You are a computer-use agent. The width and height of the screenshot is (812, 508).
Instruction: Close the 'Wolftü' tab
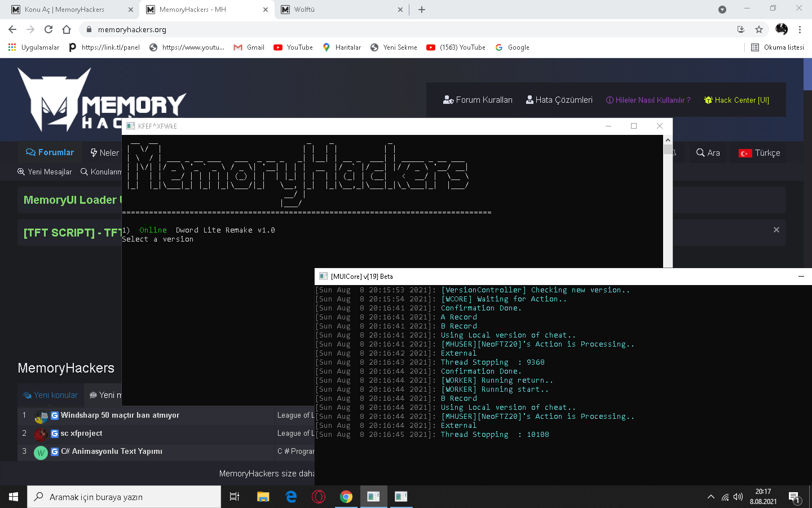400,10
